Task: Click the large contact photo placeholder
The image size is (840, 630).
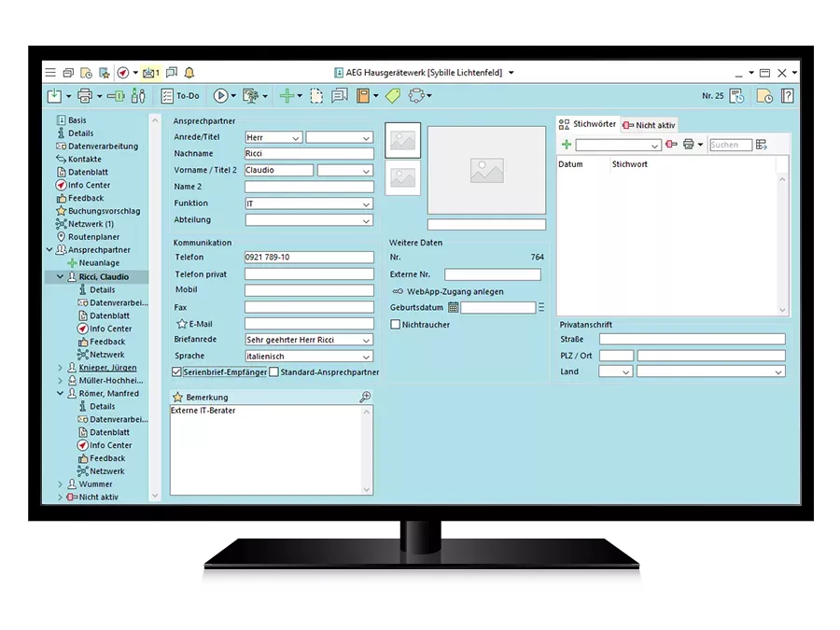Action: pyautogui.click(x=486, y=170)
